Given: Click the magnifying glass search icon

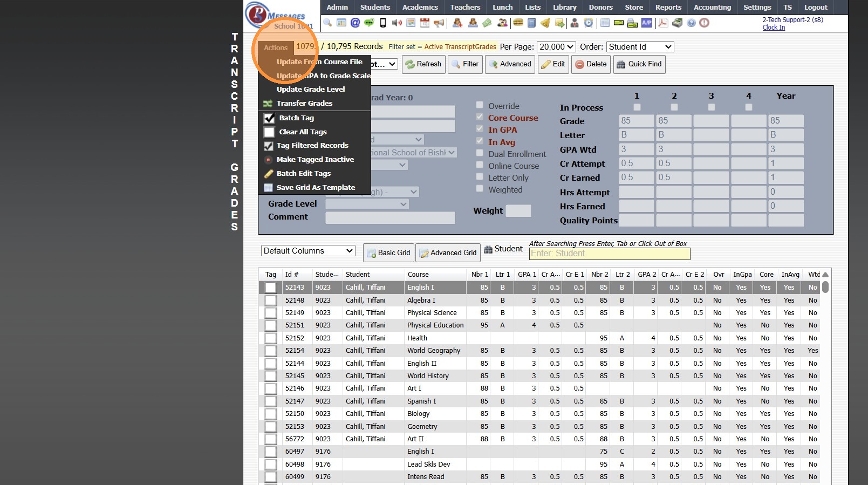Looking at the screenshot, I should point(327,23).
